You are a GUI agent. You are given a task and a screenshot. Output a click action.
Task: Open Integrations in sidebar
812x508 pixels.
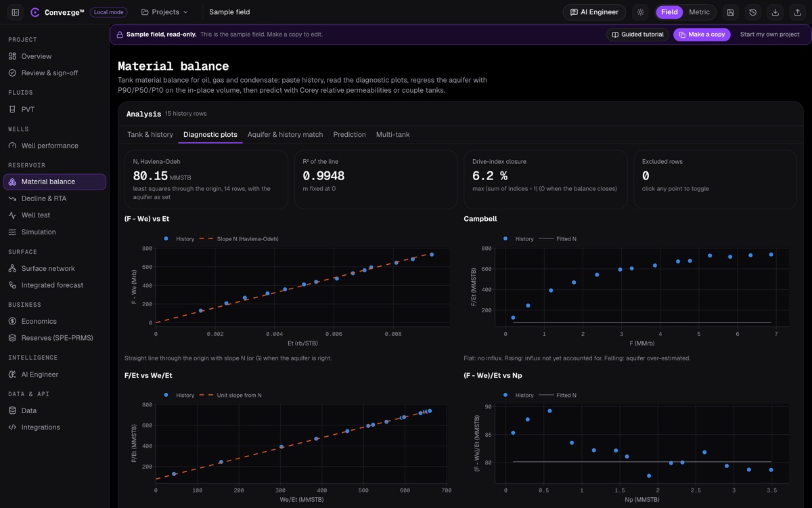(x=55, y=427)
